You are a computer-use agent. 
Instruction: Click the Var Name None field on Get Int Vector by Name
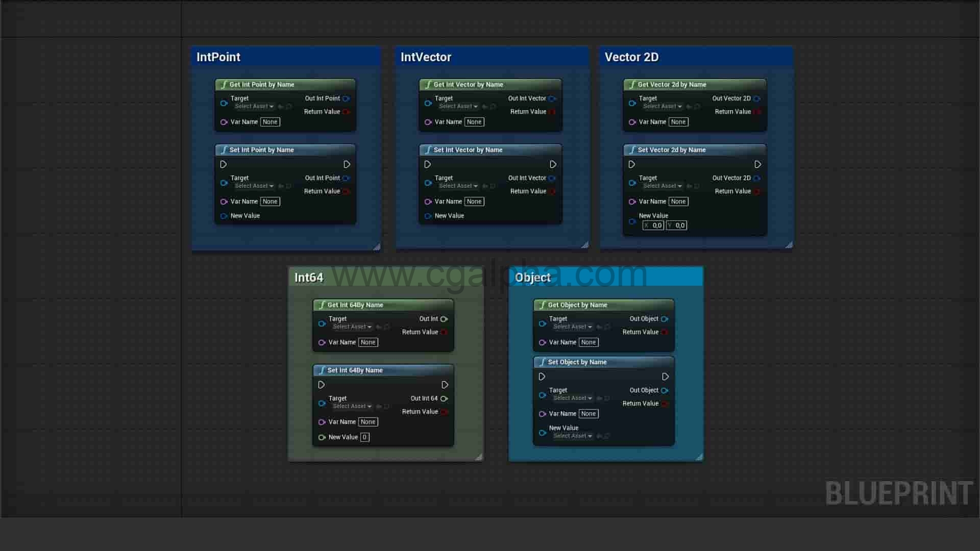click(x=474, y=121)
